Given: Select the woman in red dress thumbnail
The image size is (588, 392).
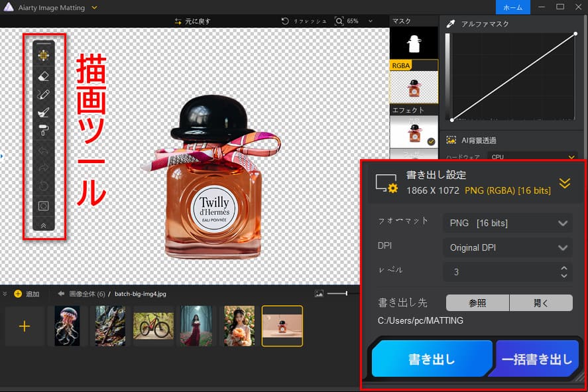Looking at the screenshot, I should tap(196, 326).
